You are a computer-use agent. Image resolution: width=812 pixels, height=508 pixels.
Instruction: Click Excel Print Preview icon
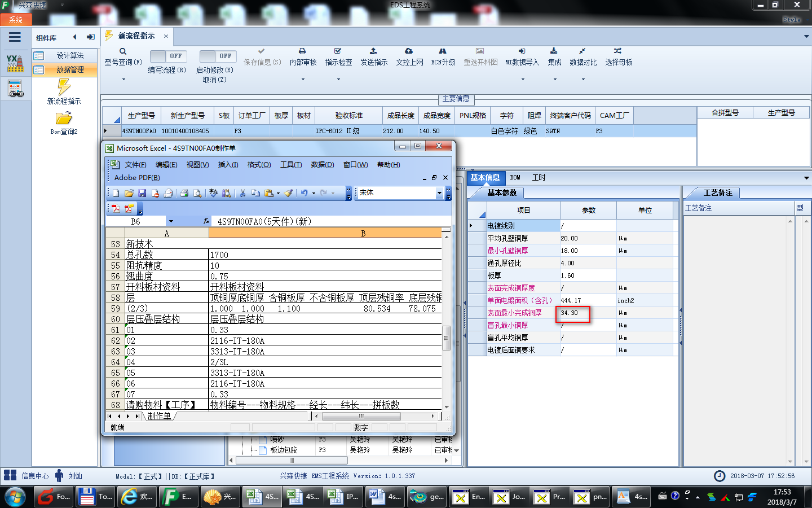pos(197,193)
